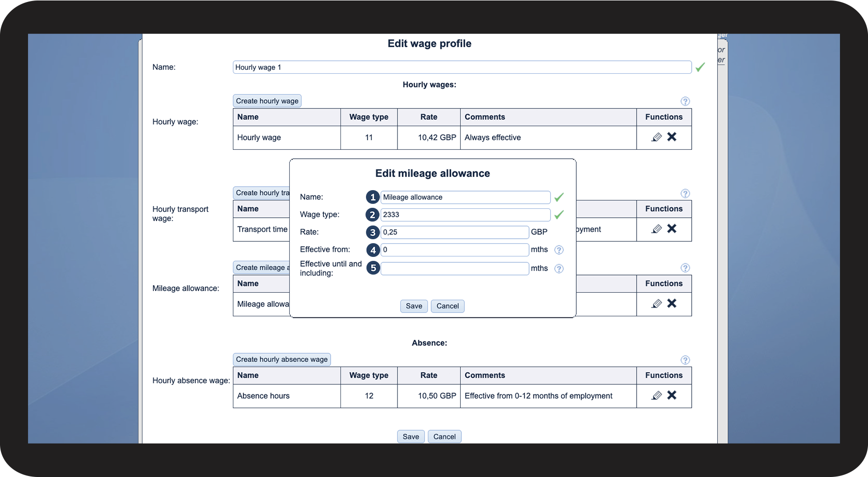Open help icon beside Effective until field
Image resolution: width=868 pixels, height=477 pixels.
[x=559, y=269]
